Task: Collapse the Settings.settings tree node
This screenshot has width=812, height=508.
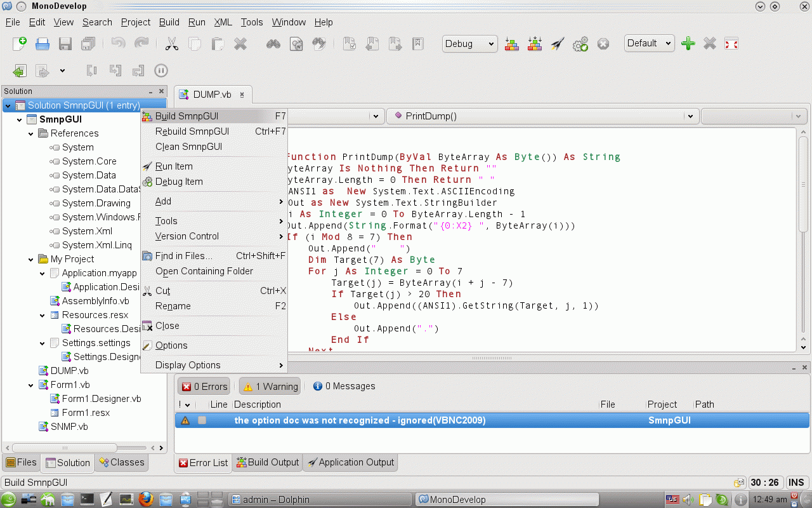Action: tap(43, 343)
